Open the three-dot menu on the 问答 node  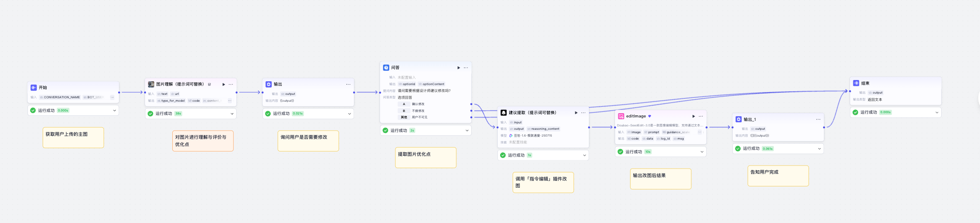(466, 68)
